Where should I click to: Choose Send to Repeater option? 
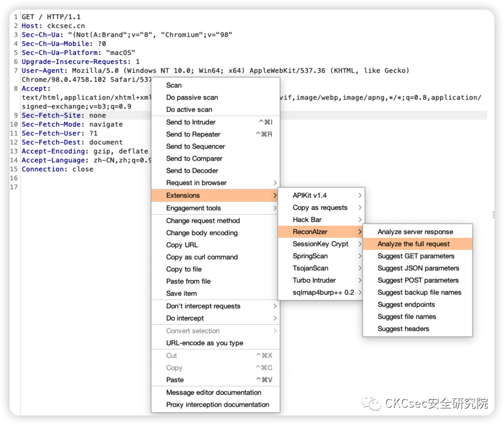pos(193,134)
